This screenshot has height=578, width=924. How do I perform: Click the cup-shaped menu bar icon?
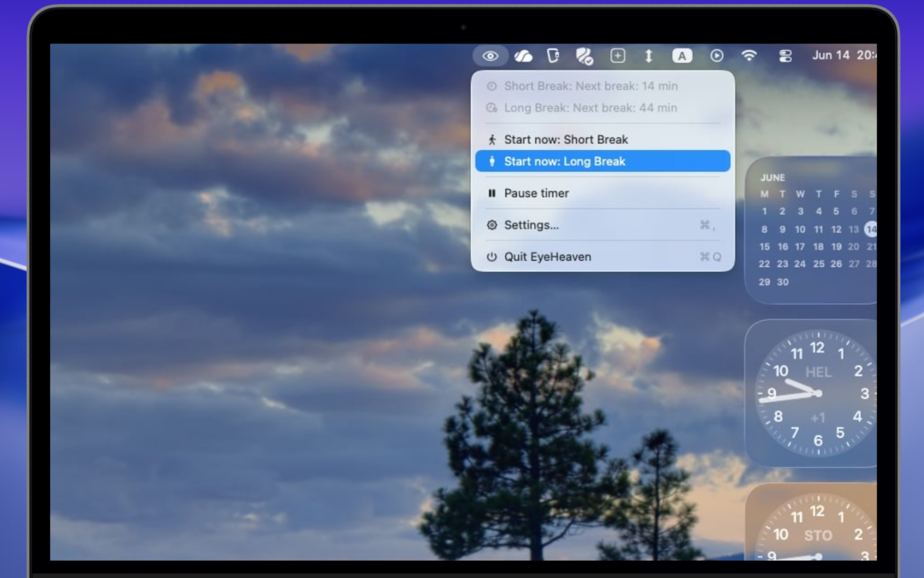click(x=553, y=56)
